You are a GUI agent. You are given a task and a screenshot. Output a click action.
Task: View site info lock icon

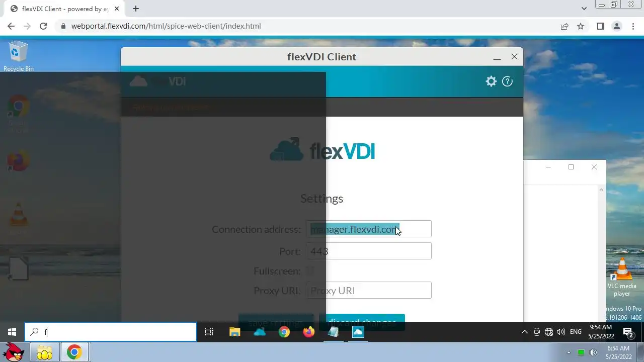62,26
